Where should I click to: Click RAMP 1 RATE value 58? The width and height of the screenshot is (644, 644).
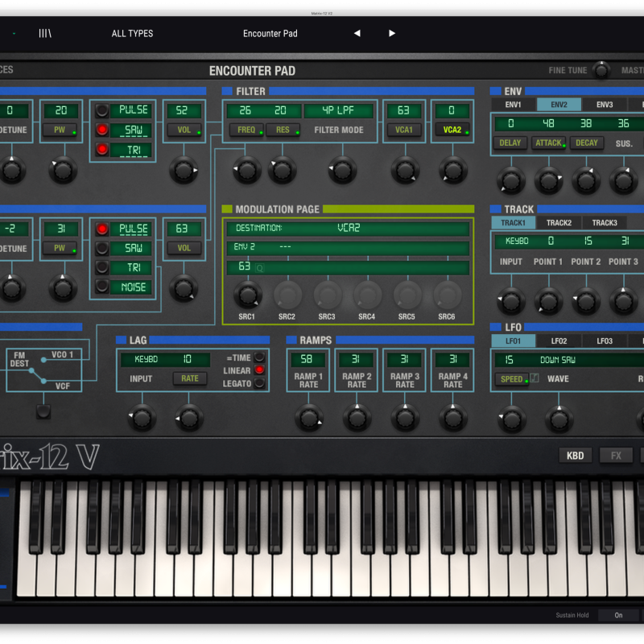pos(308,359)
